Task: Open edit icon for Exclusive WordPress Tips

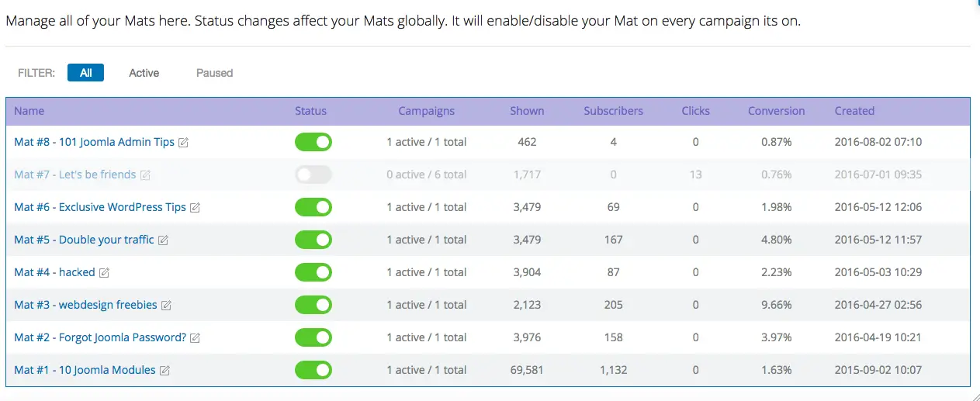Action: click(195, 208)
